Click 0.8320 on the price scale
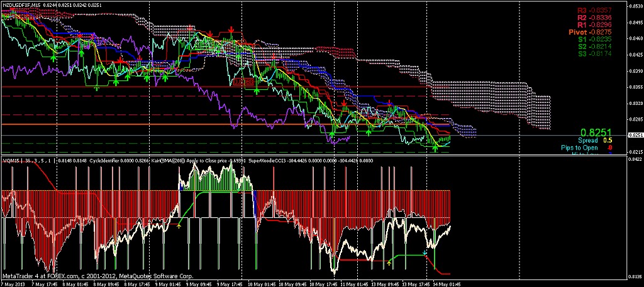 (x=635, y=104)
